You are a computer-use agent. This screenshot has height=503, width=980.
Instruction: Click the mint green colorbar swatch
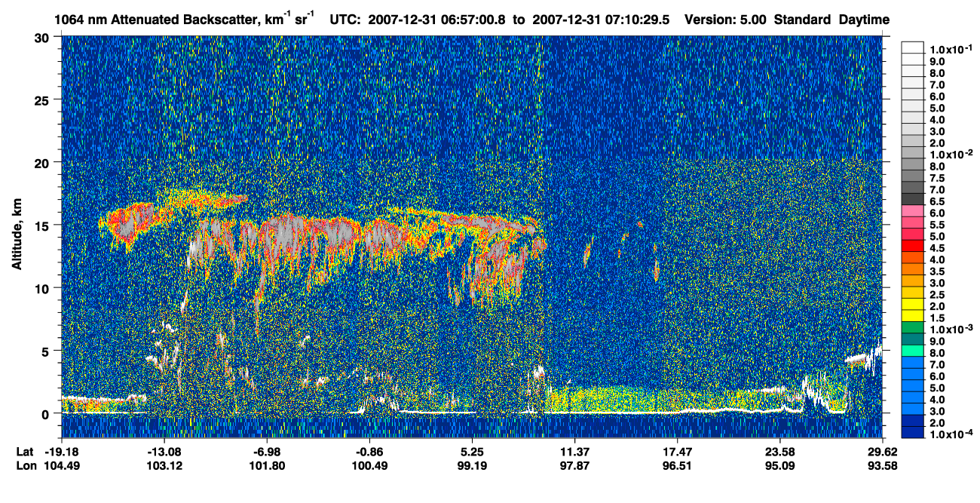coord(913,351)
